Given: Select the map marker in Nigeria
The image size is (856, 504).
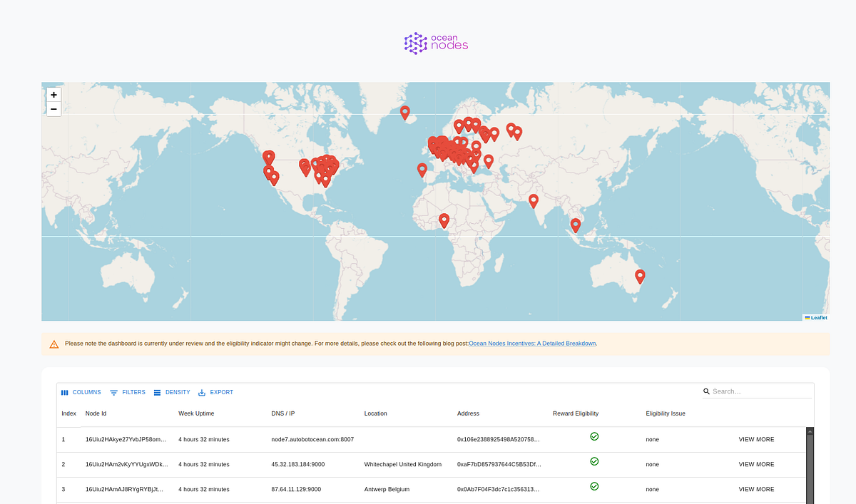Looking at the screenshot, I should (x=444, y=221).
